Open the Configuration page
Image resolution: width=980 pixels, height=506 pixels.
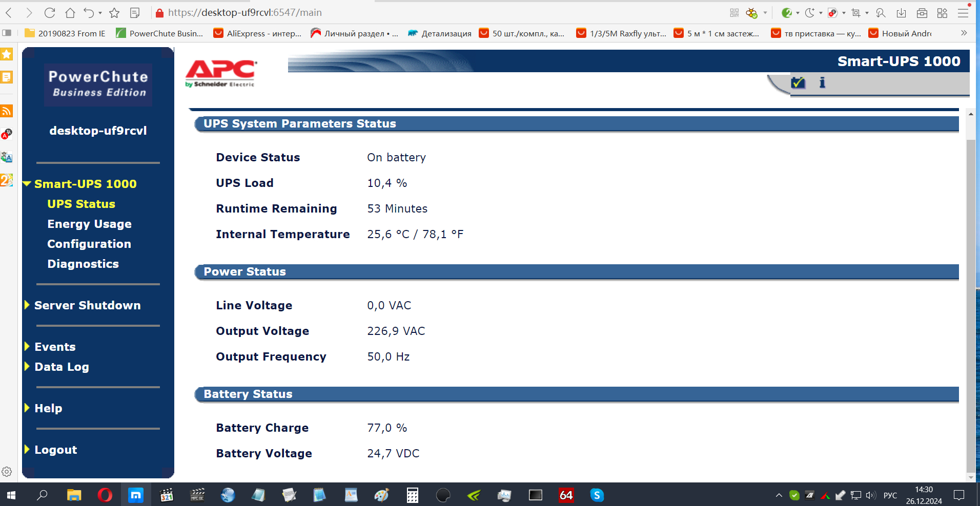[89, 244]
